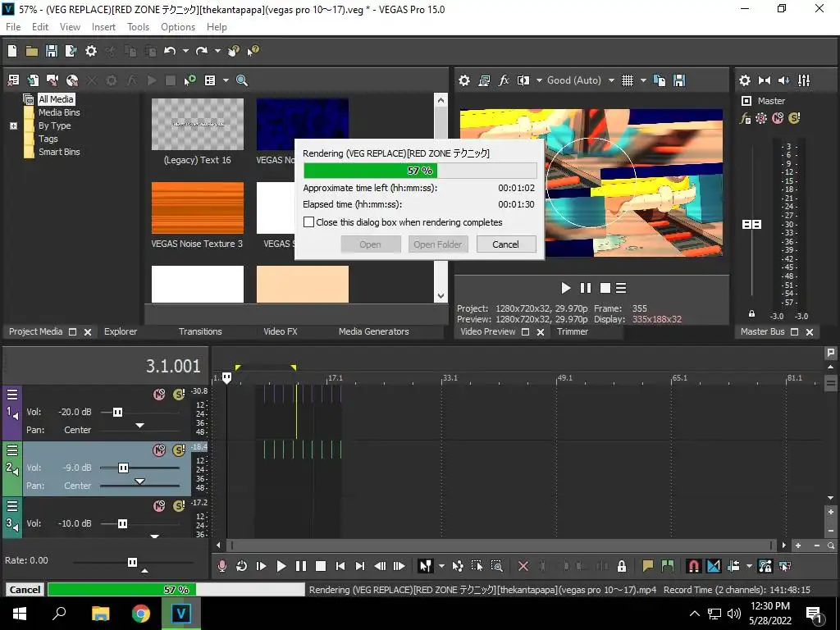Cancel render from the status bar
Viewport: 840px width, 630px height.
[25, 589]
